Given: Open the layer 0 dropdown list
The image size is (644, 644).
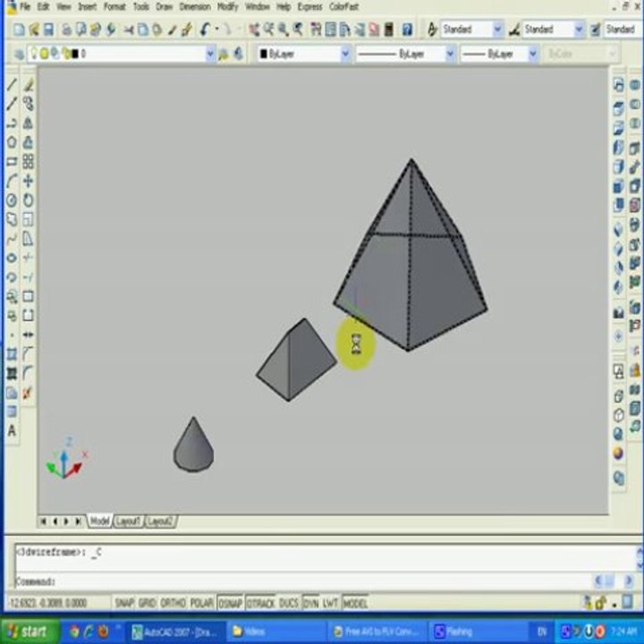Looking at the screenshot, I should [210, 54].
